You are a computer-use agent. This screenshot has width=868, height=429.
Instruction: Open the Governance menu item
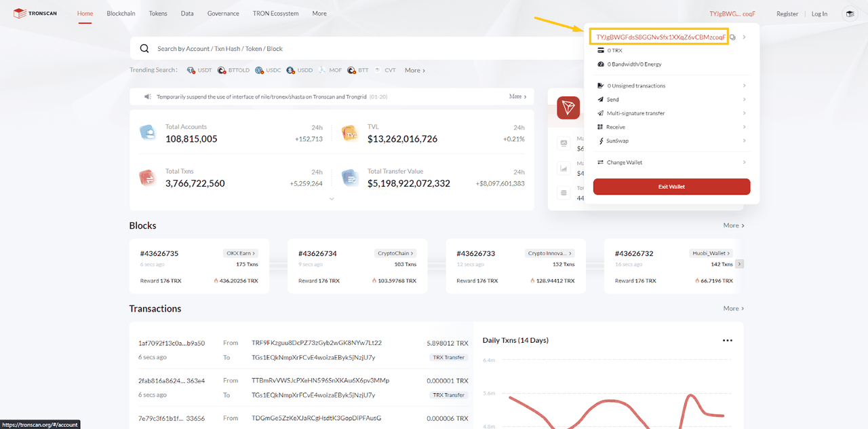pyautogui.click(x=223, y=13)
